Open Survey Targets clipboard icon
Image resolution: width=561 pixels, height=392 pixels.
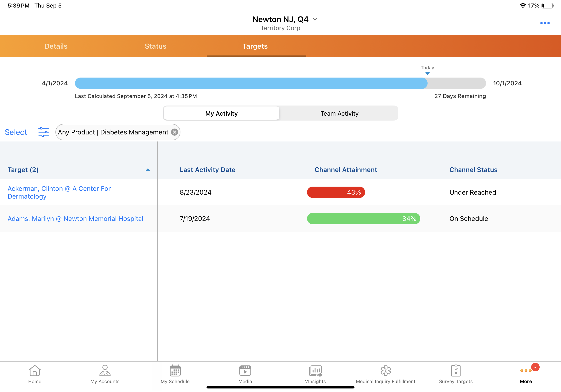coord(456,371)
